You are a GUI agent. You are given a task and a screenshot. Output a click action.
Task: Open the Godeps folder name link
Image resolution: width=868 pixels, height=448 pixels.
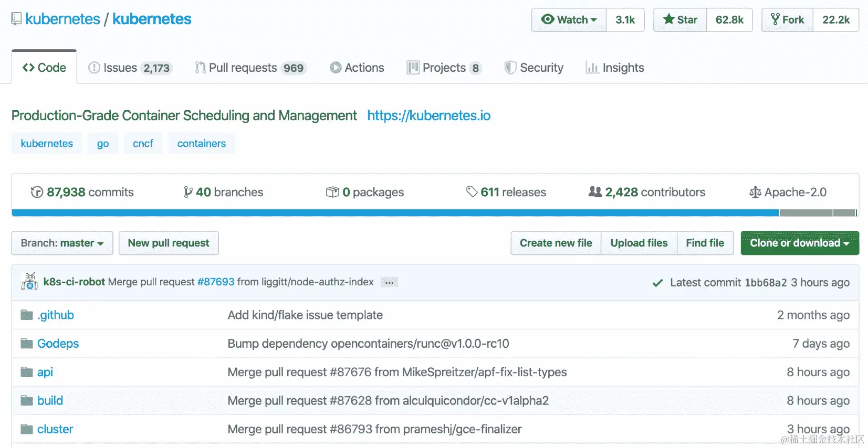(x=58, y=344)
